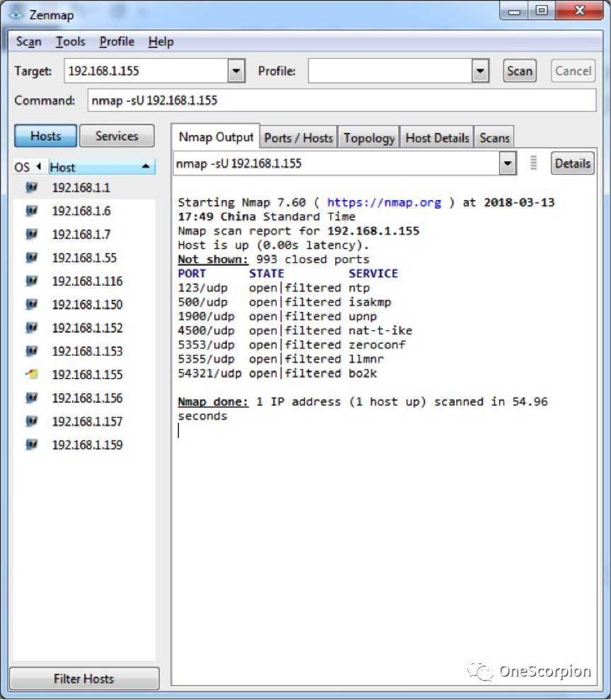
Task: Select host 192.168.1.55 in the list
Action: click(x=84, y=257)
